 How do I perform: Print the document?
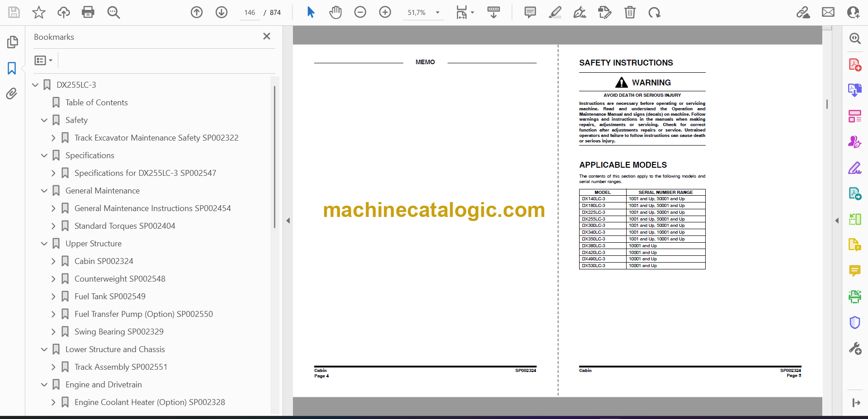click(x=88, y=12)
